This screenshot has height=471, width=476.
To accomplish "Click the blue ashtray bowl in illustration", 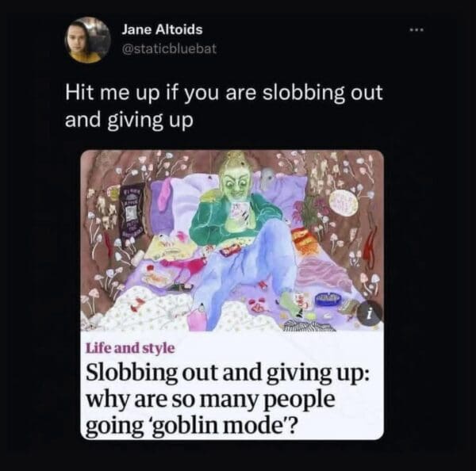I will pyautogui.click(x=327, y=300).
